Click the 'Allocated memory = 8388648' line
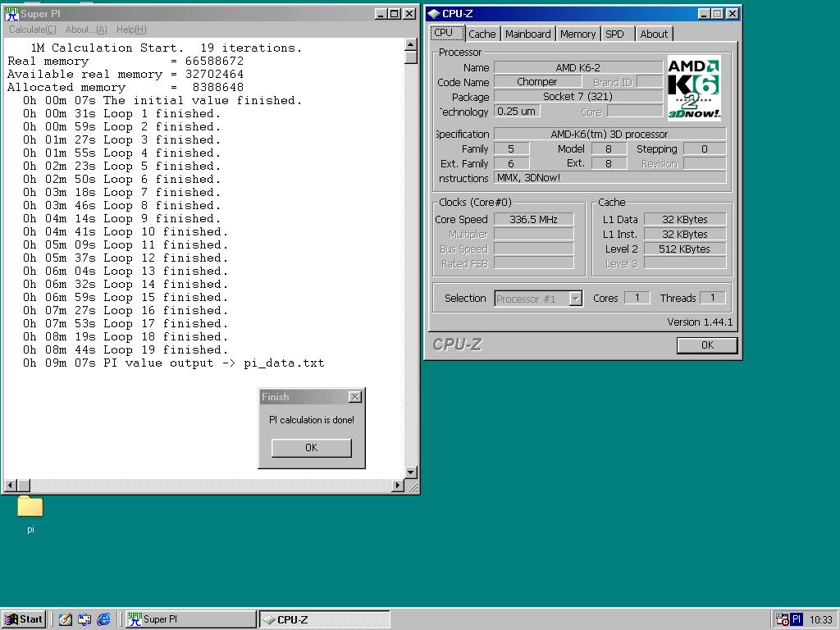 126,87
